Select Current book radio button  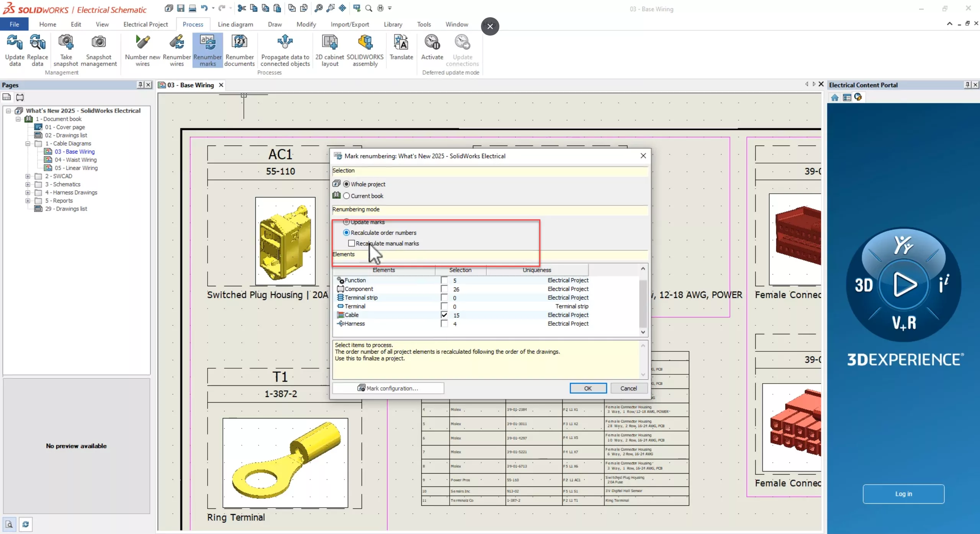(x=347, y=196)
